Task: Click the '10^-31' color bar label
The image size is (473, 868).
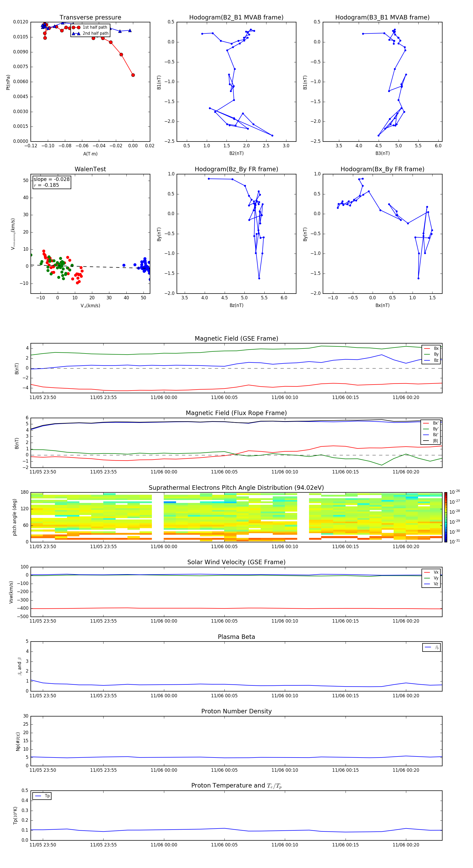Action: click(x=455, y=542)
